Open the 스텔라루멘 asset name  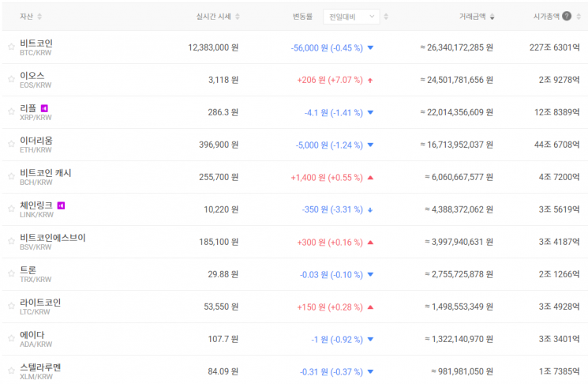(x=40, y=367)
